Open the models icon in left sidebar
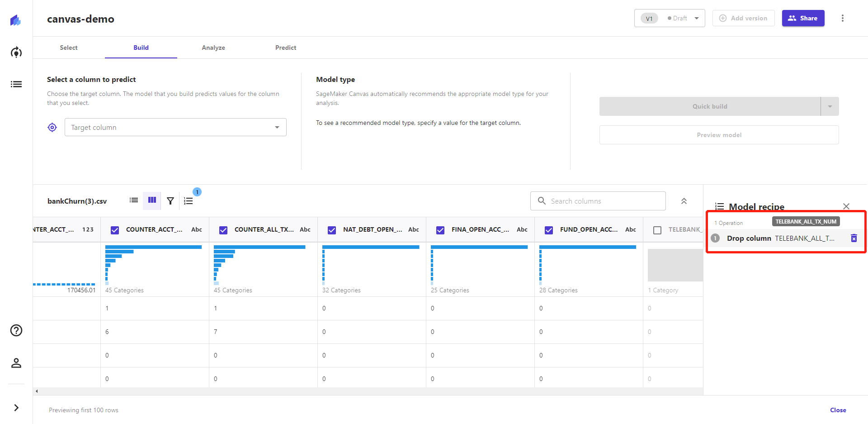Image resolution: width=868 pixels, height=424 pixels. pos(16,52)
